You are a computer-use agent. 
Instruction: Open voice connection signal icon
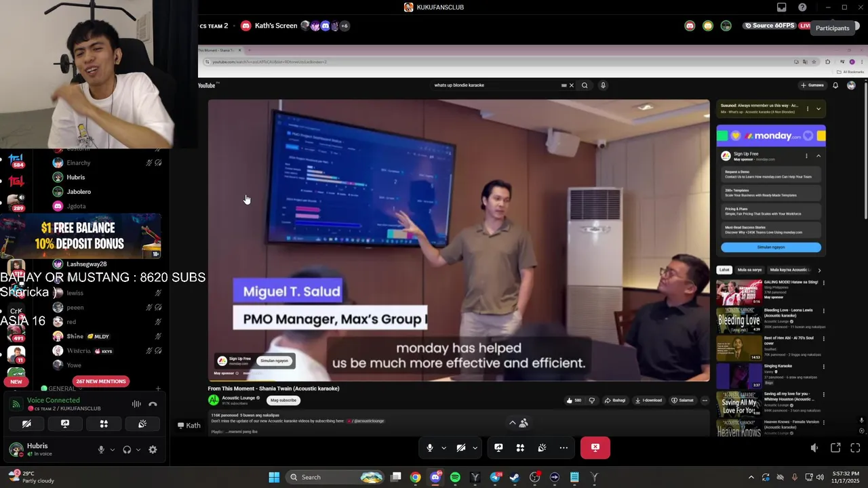click(16, 404)
